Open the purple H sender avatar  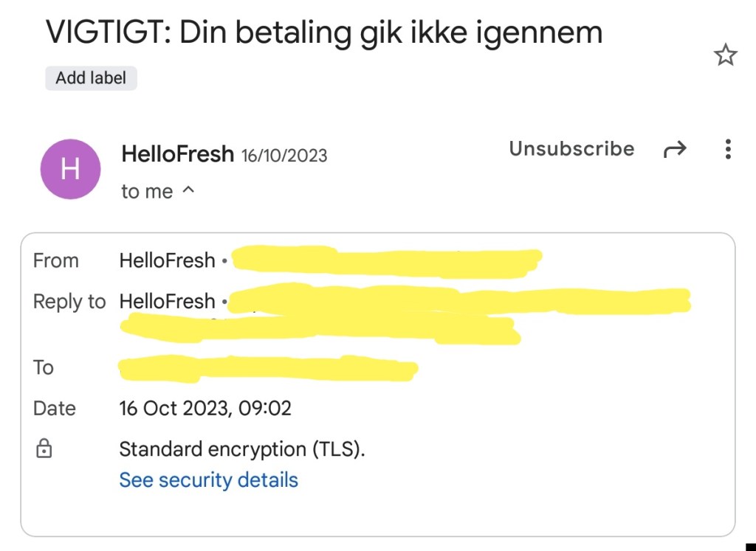click(70, 169)
